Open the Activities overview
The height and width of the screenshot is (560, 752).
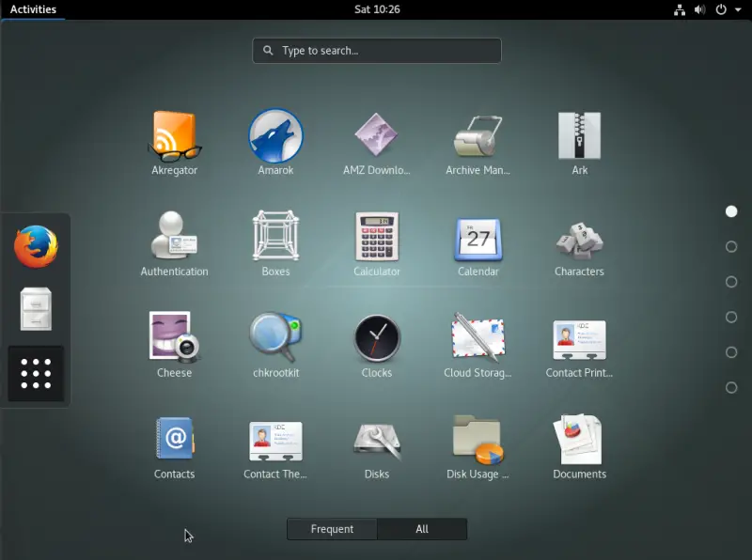tap(31, 9)
